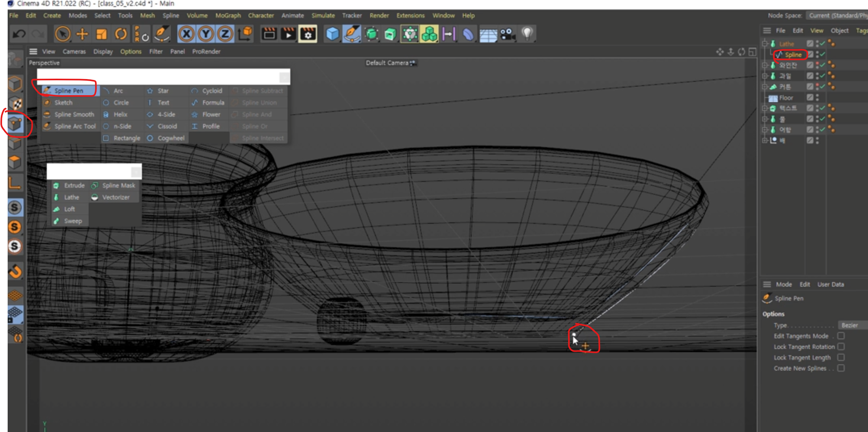Screen dimensions: 868x432
Task: Open the viewport Cameras menu
Action: pyautogui.click(x=74, y=52)
